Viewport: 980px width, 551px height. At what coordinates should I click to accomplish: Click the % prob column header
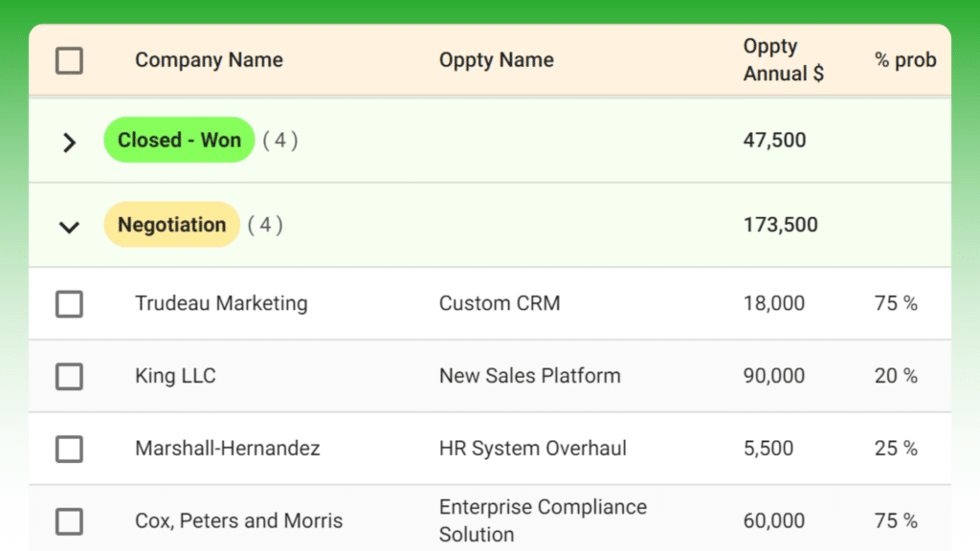tap(905, 60)
